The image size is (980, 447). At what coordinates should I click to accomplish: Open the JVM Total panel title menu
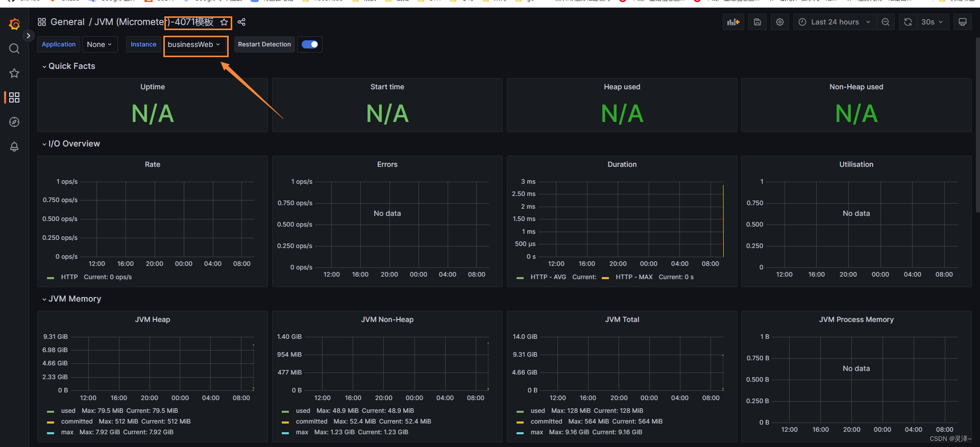(x=622, y=319)
